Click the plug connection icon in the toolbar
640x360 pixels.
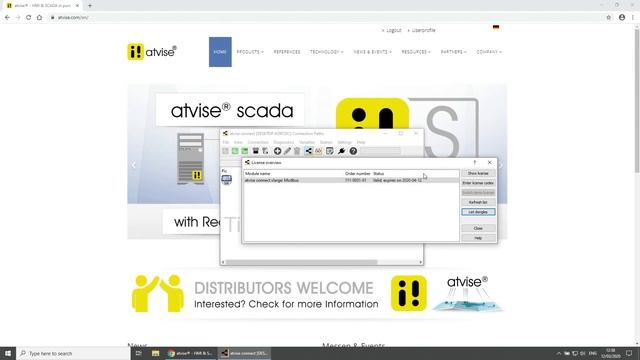coord(341,151)
